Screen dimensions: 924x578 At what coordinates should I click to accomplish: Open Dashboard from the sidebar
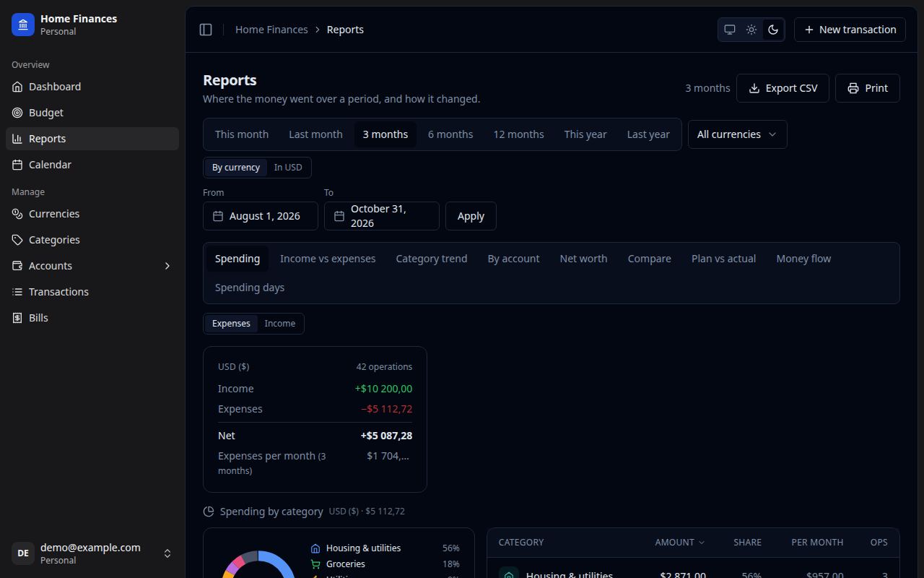tap(92, 87)
